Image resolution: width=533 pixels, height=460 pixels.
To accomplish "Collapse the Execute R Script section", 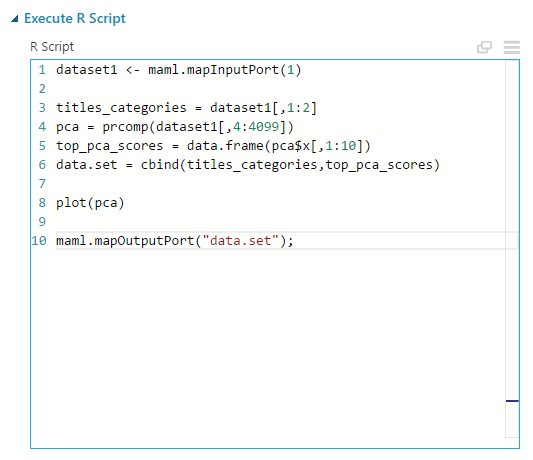I will click(14, 19).
